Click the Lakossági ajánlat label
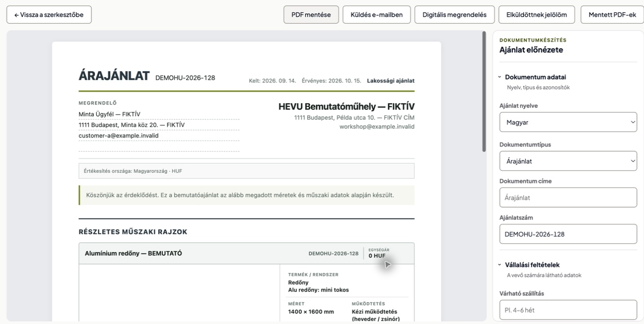 tap(391, 81)
